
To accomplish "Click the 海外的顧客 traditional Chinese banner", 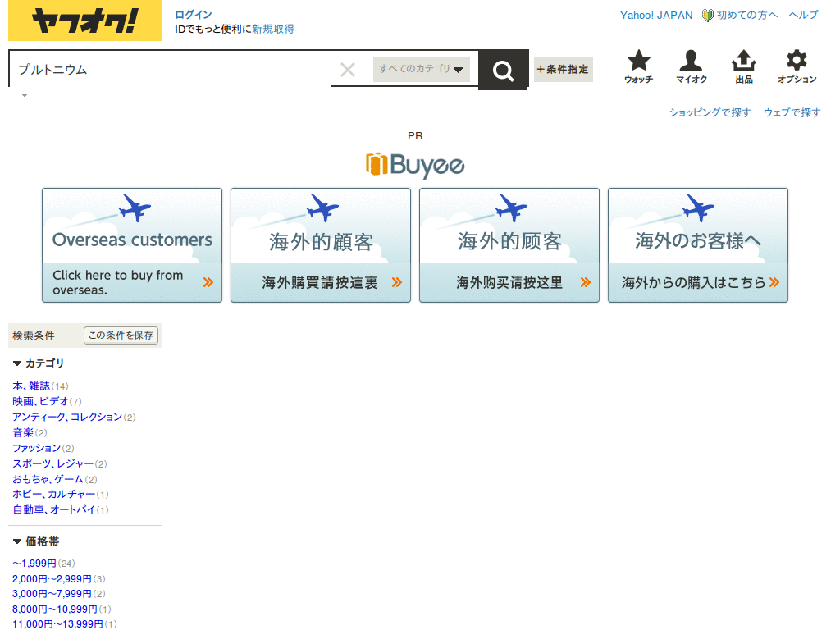I will [x=321, y=245].
